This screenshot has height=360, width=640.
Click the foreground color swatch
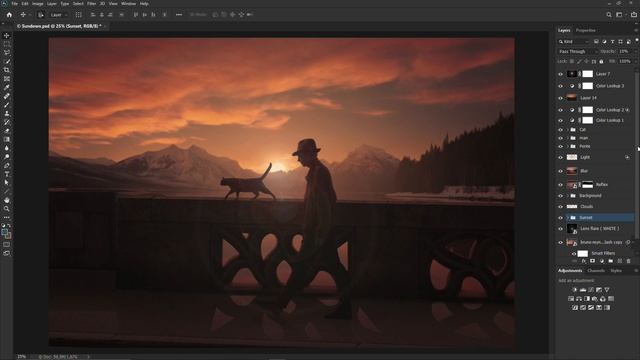4,232
